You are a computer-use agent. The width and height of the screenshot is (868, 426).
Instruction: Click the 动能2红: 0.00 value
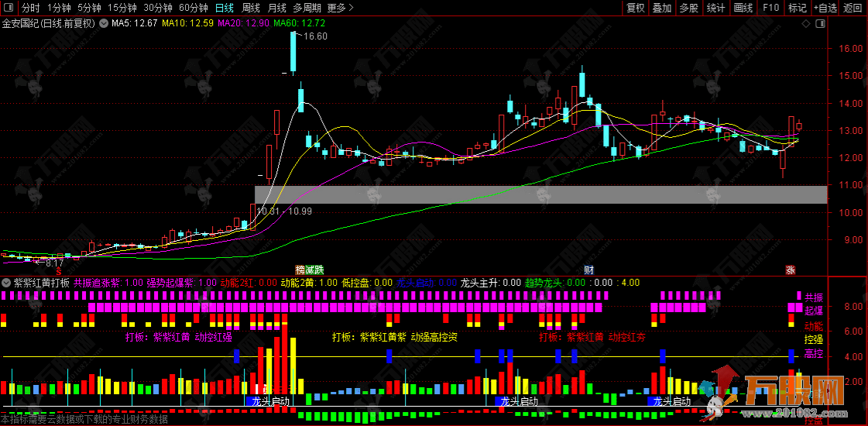[249, 283]
